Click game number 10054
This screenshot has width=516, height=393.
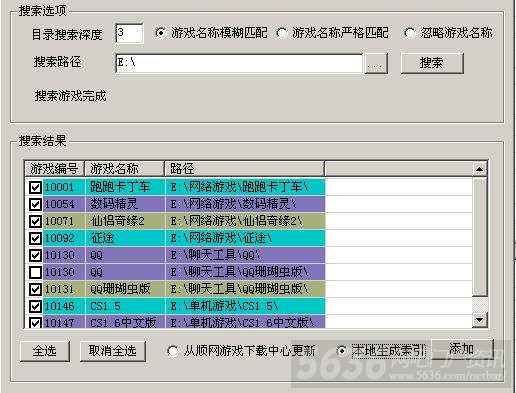[x=59, y=204]
